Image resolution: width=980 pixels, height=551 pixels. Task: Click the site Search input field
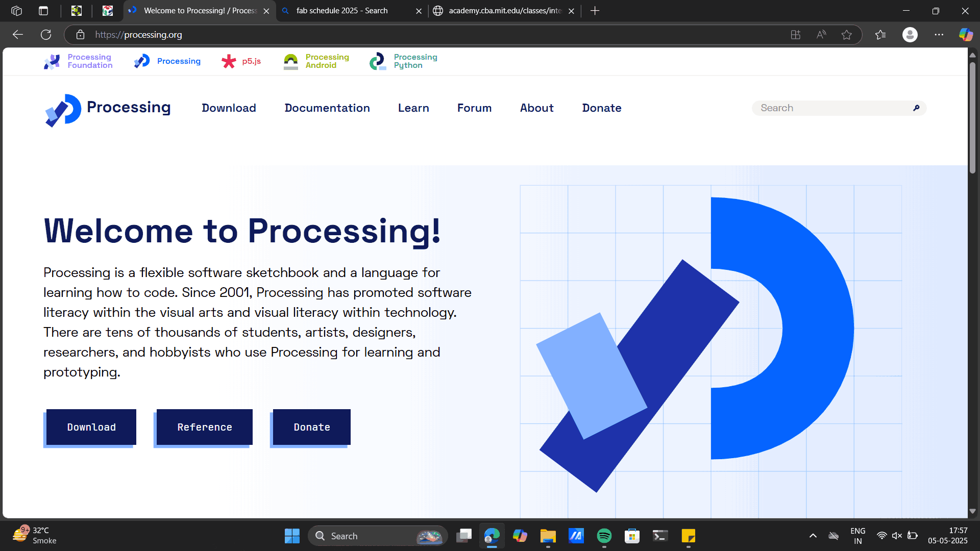pyautogui.click(x=839, y=108)
